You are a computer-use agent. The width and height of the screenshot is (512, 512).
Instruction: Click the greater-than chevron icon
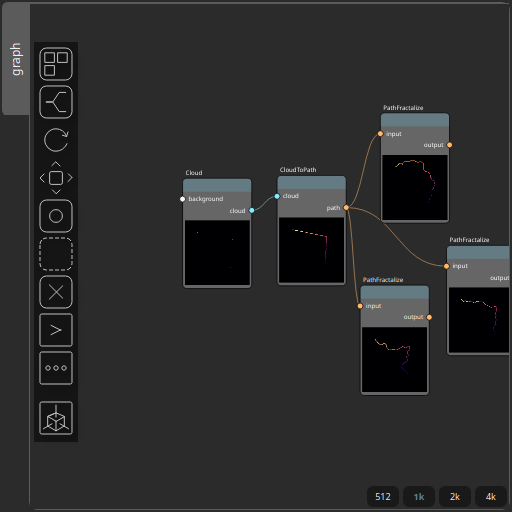point(56,330)
